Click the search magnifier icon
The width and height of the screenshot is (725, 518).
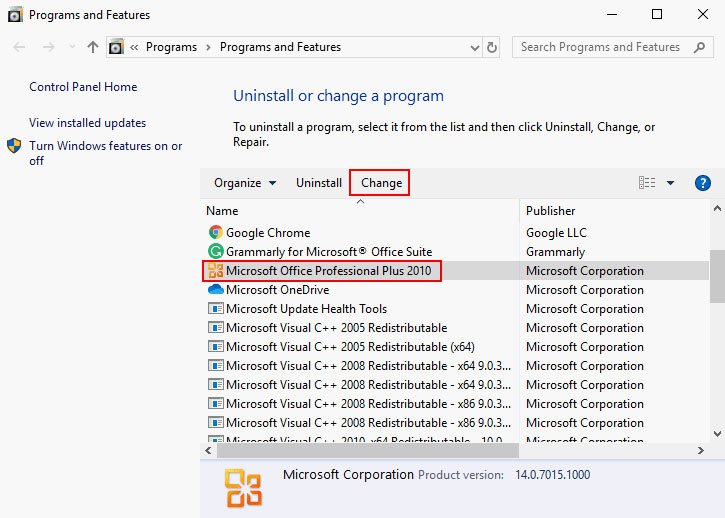click(700, 47)
